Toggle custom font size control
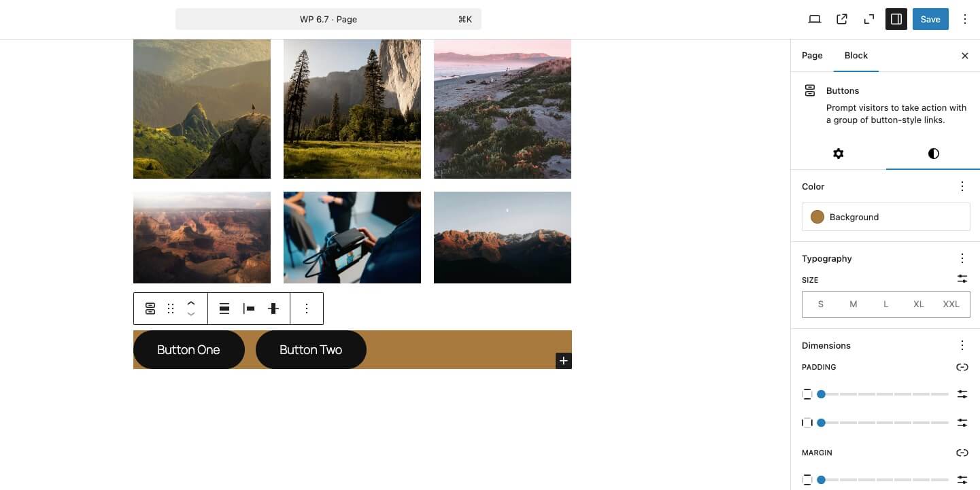The height and width of the screenshot is (490, 980). 962,279
